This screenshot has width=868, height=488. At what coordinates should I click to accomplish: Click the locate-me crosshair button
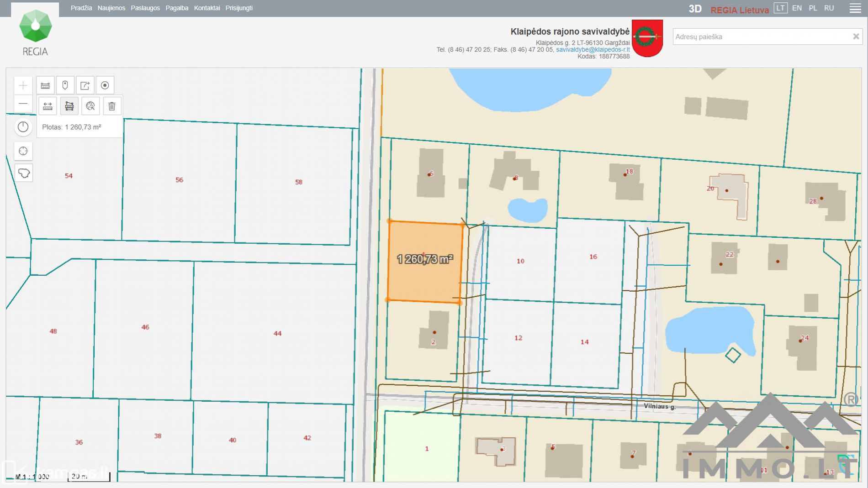pyautogui.click(x=23, y=151)
